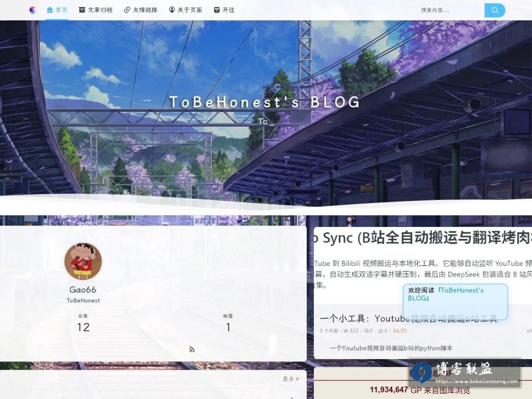Image resolution: width=532 pixels, height=399 pixels.
Task: Click the site logo icon in the navbar
Action: 32,10
